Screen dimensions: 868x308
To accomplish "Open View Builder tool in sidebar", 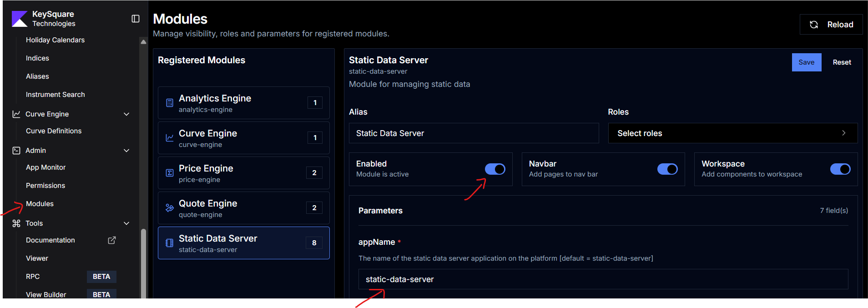I will point(46,294).
